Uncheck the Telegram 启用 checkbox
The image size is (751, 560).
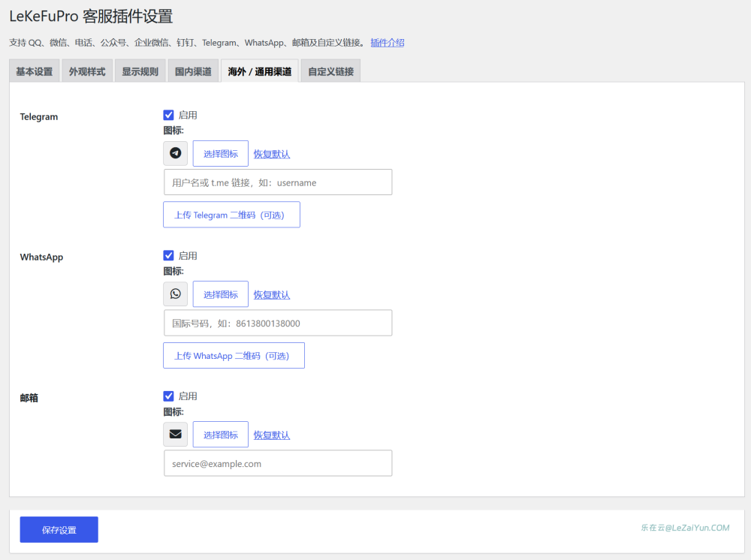[168, 115]
